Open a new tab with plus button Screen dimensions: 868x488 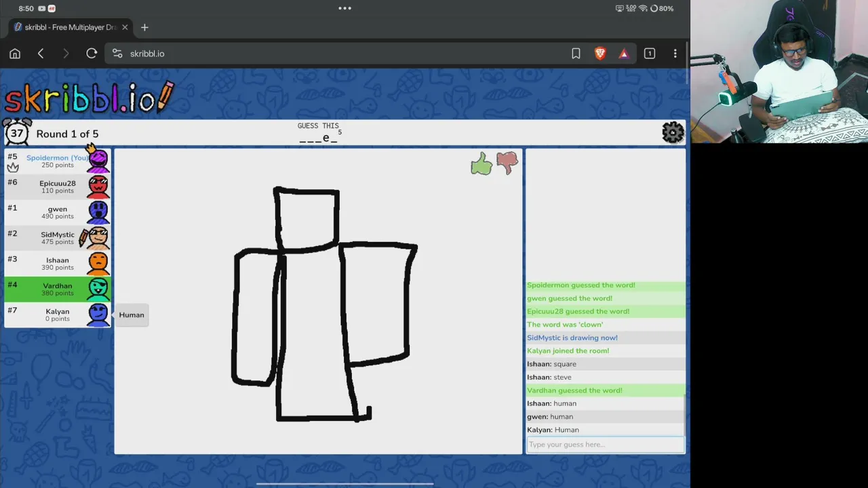pyautogui.click(x=144, y=27)
